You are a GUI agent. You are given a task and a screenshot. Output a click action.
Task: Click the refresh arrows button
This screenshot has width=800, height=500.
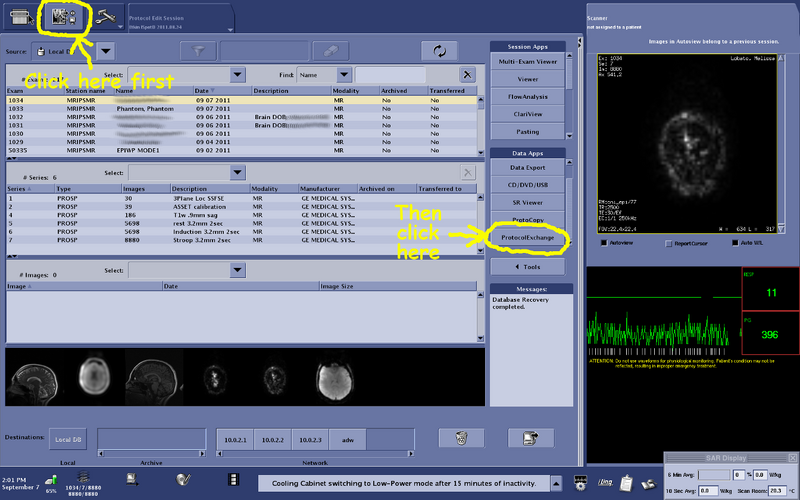pyautogui.click(x=439, y=51)
